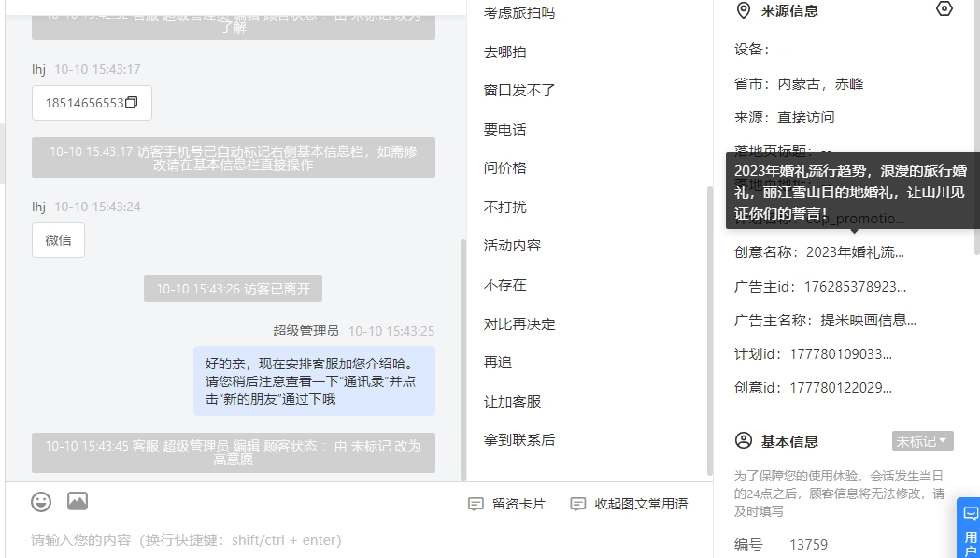Copy the phone number 18514656553

(x=131, y=103)
